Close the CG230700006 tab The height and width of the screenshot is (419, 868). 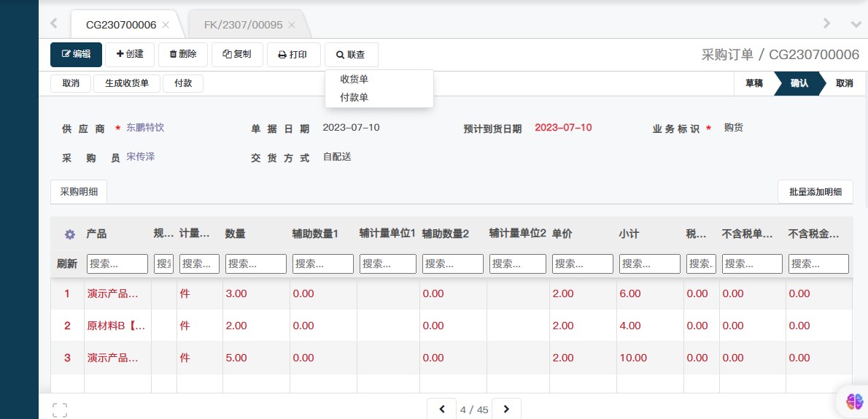pyautogui.click(x=166, y=25)
